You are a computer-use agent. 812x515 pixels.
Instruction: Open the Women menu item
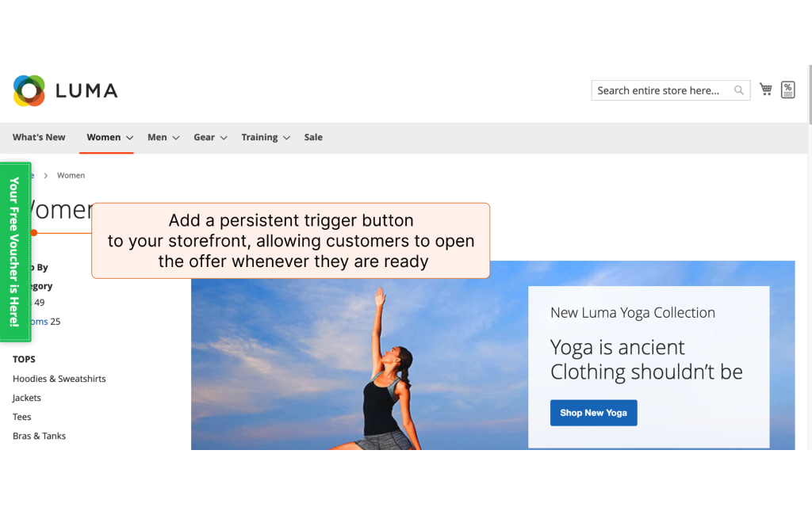(x=104, y=137)
